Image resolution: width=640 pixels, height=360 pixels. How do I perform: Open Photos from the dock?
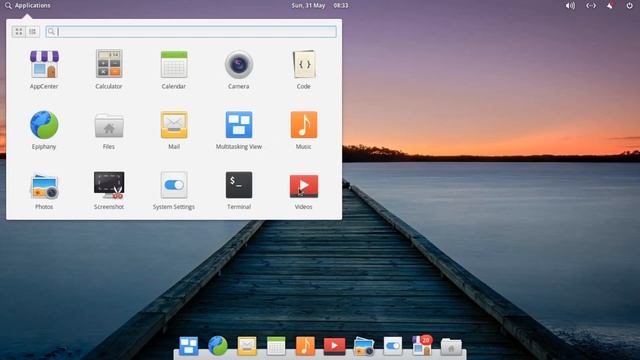(x=364, y=346)
